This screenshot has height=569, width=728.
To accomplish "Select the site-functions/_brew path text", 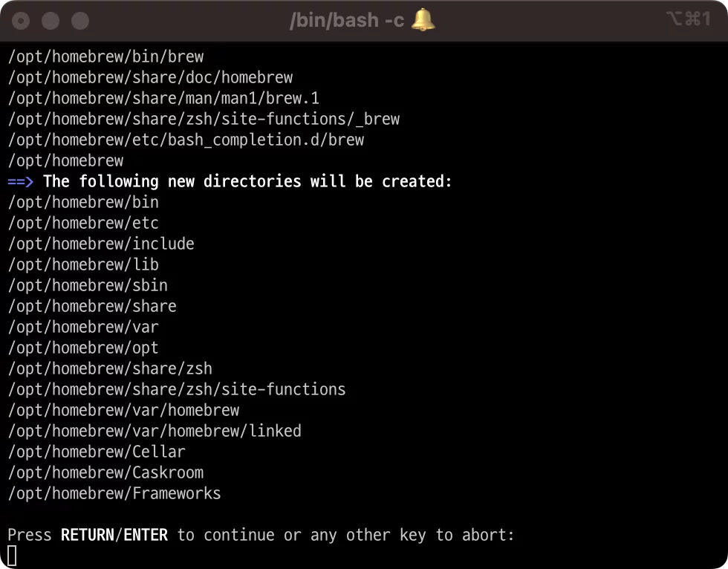I will point(204,118).
